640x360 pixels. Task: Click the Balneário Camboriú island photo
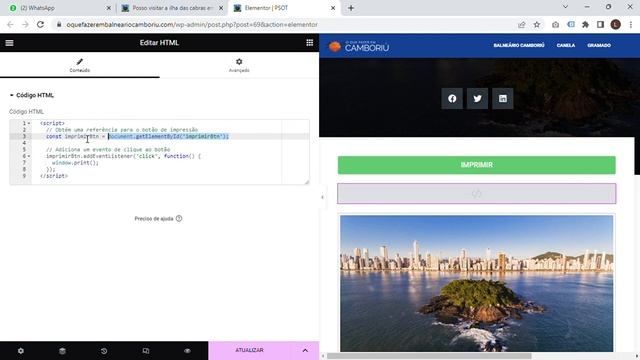pyautogui.click(x=476, y=283)
